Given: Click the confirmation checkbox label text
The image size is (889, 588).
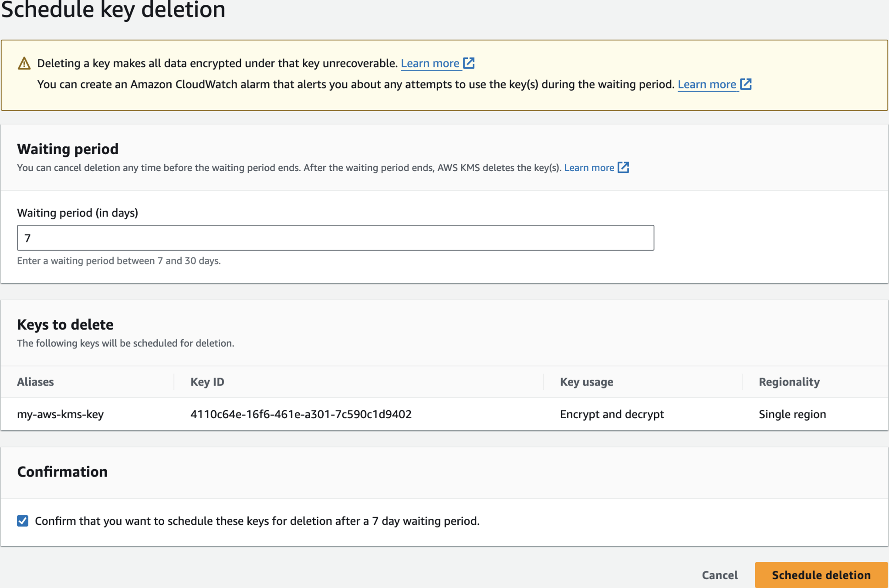Looking at the screenshot, I should 257,521.
